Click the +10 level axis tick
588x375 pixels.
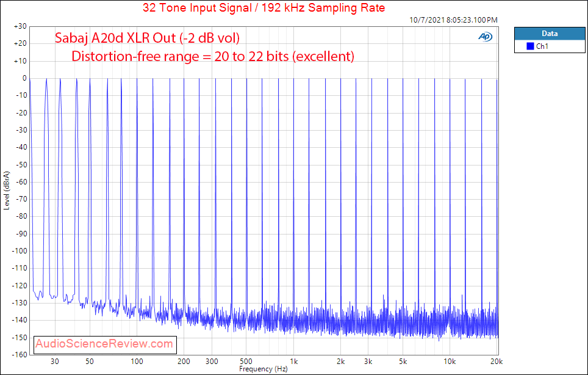20,61
